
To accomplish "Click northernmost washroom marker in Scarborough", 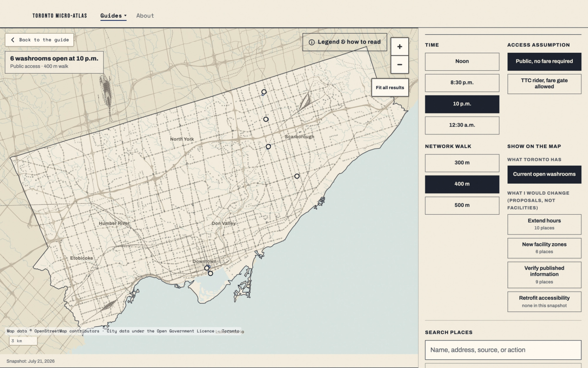I will tap(264, 92).
